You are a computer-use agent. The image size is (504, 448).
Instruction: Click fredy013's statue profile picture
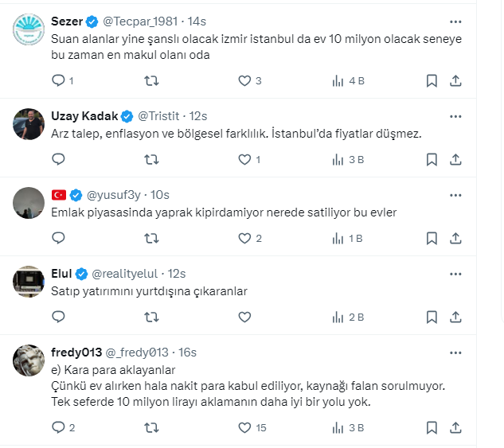[x=29, y=360]
